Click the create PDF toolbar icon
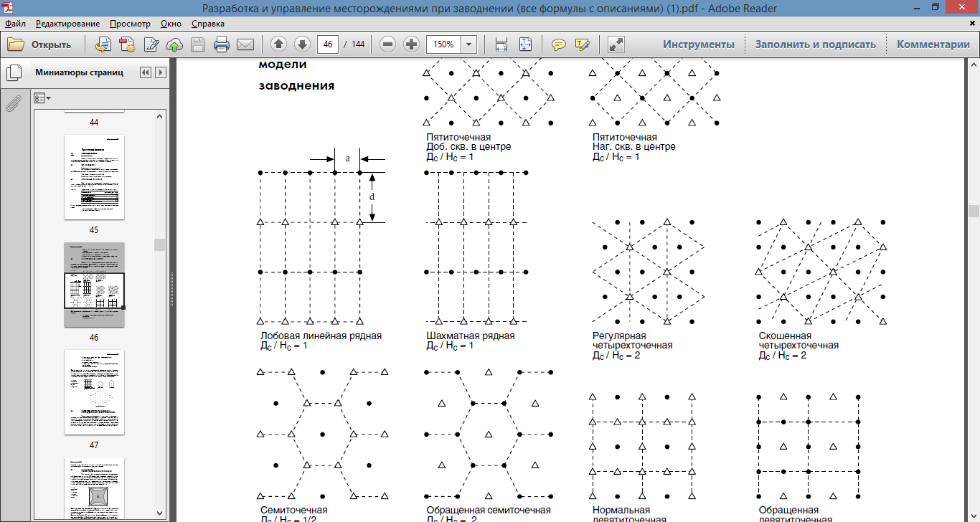The height and width of the screenshot is (522, 980). (x=128, y=44)
